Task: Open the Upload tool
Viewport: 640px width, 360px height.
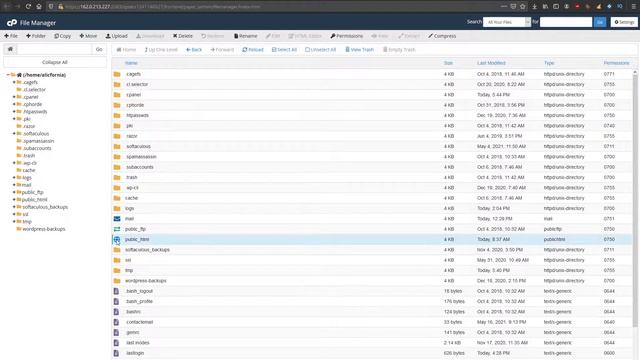Action: [x=117, y=36]
